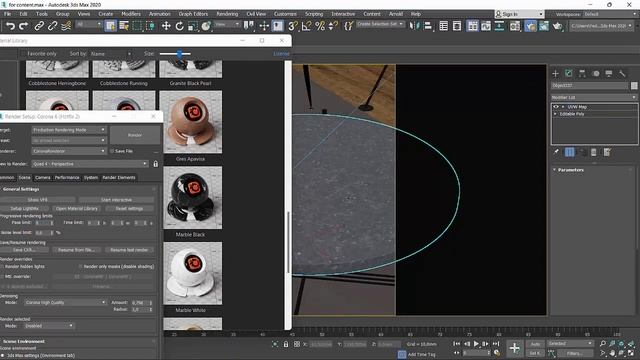Toggle the 3D Snaps icon
The width and height of the screenshot is (640, 360).
coord(292,26)
